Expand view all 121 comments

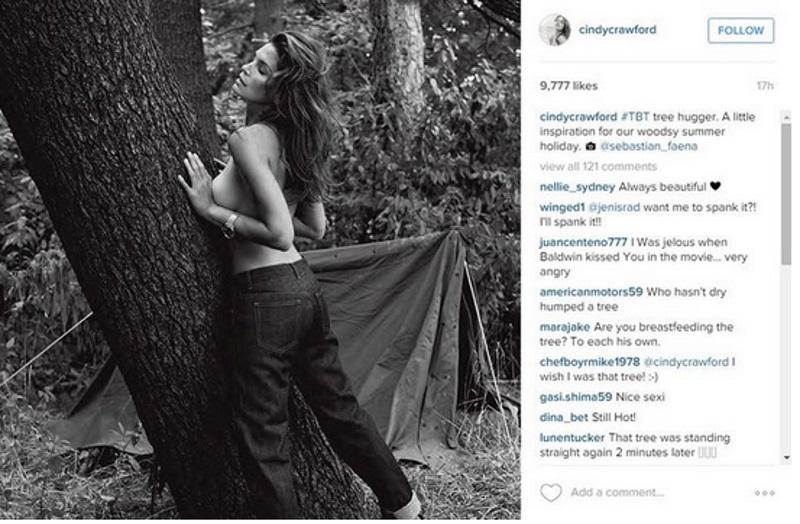point(598,166)
